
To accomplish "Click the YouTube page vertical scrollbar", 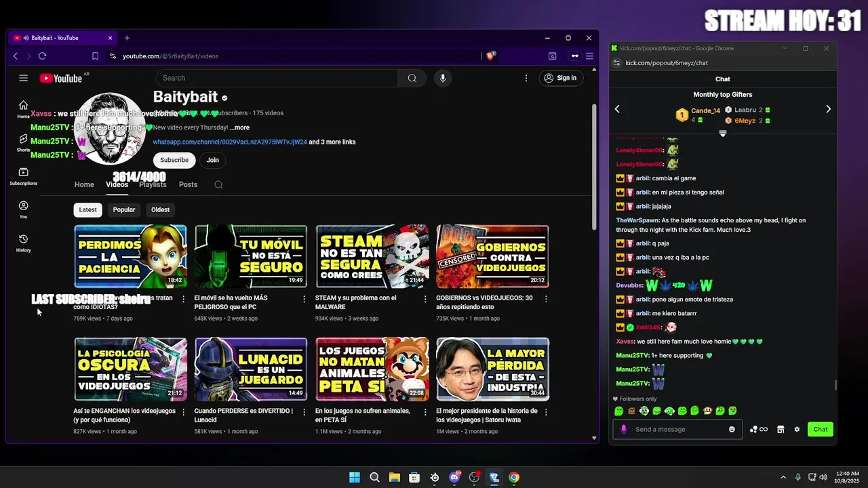I will click(x=595, y=166).
